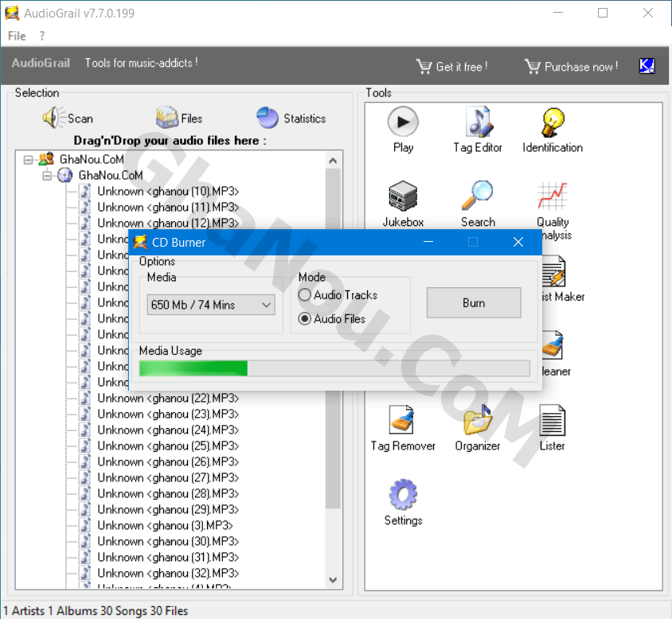
Task: Select Unknown <ghanou (27).MP3> track
Action: (x=168, y=477)
